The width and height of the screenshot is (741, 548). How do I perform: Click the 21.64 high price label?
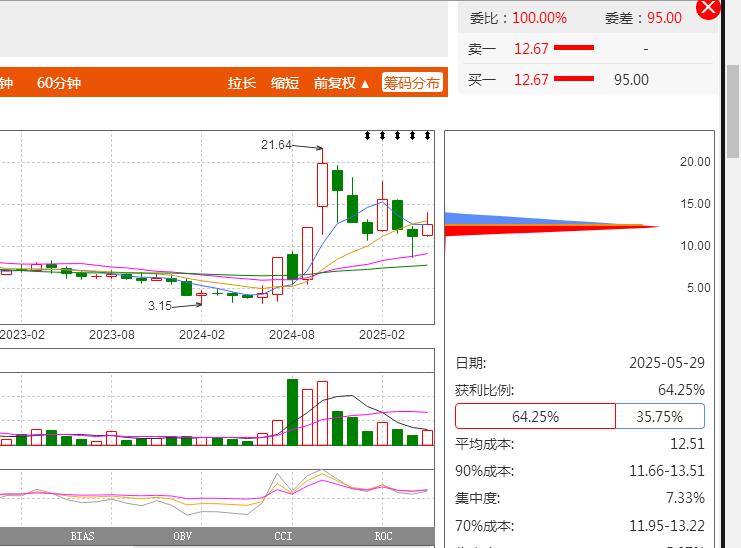coord(276,145)
